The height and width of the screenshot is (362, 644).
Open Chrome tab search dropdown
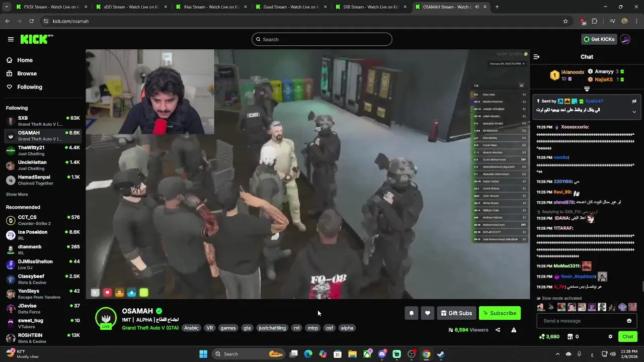(7, 7)
